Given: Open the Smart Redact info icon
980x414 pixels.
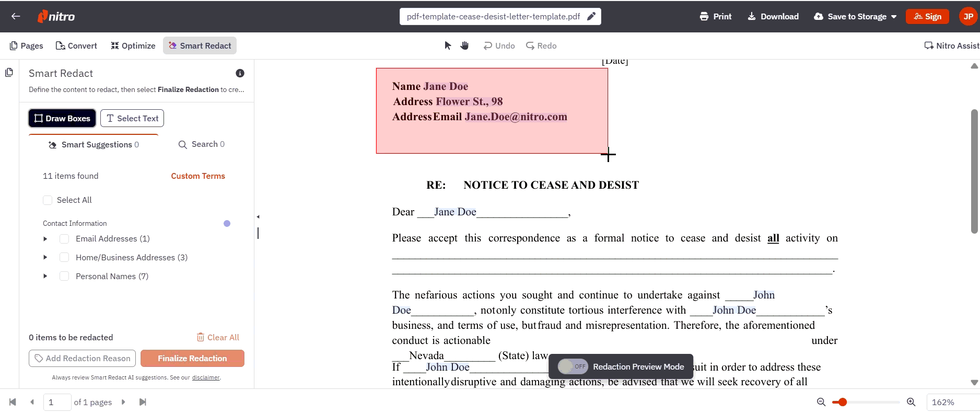Looking at the screenshot, I should pyautogui.click(x=240, y=73).
